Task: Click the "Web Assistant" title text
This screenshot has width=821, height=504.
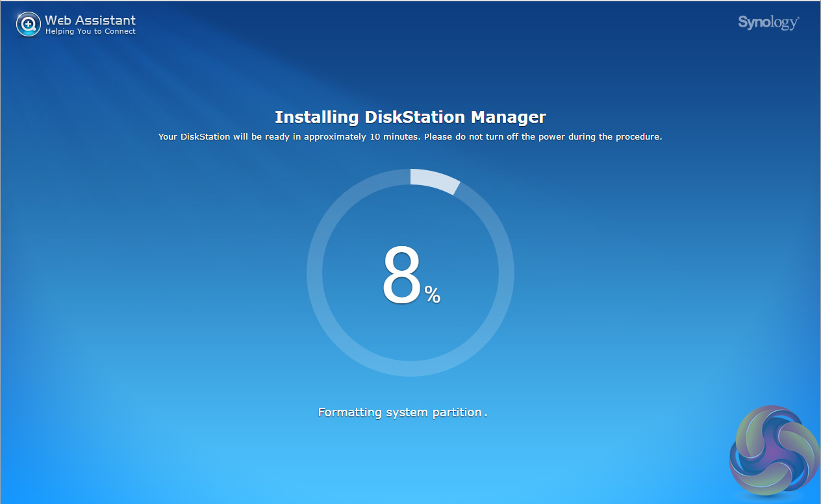Action: click(x=90, y=20)
